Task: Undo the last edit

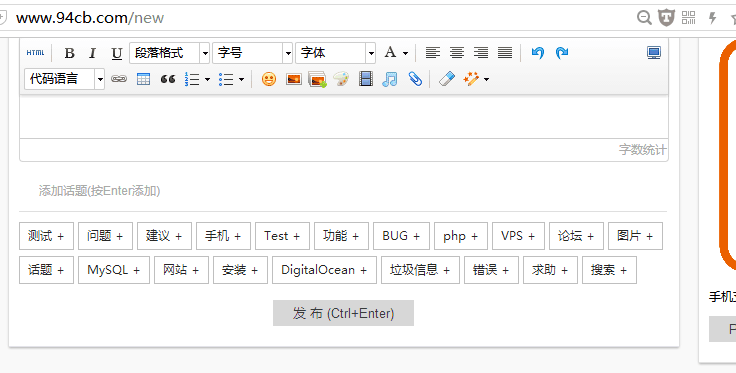Action: point(537,53)
